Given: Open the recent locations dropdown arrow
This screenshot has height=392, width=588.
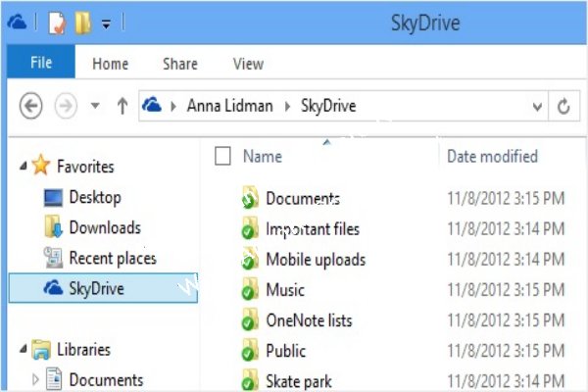Looking at the screenshot, I should click(x=95, y=106).
